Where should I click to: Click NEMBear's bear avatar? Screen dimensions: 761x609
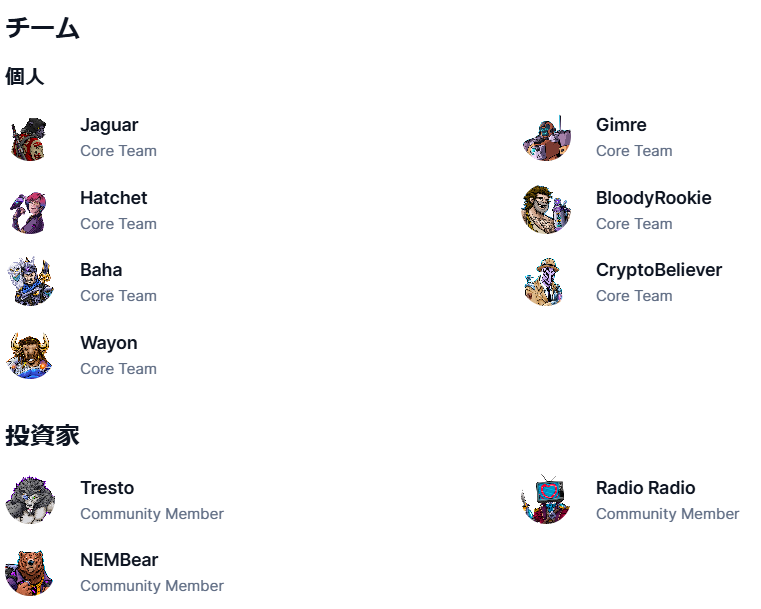(x=29, y=573)
